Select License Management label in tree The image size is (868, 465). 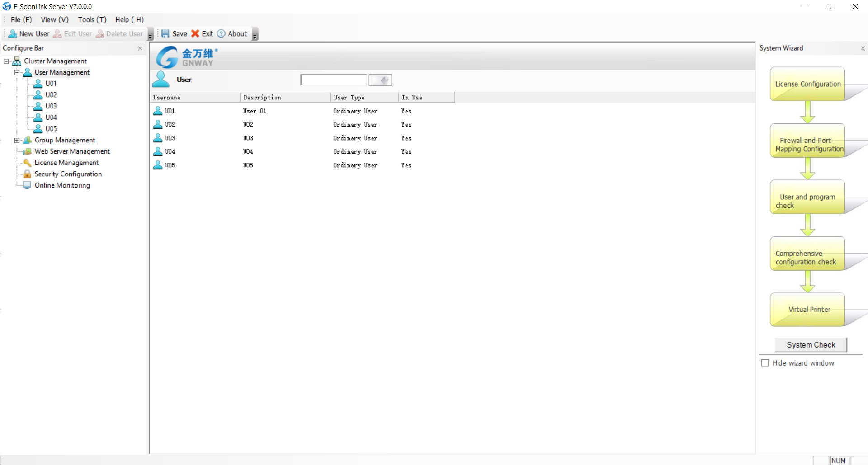tap(66, 163)
